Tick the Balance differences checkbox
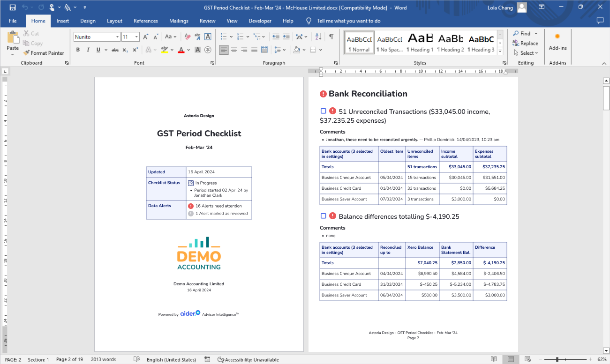The height and width of the screenshot is (364, 610). (323, 216)
